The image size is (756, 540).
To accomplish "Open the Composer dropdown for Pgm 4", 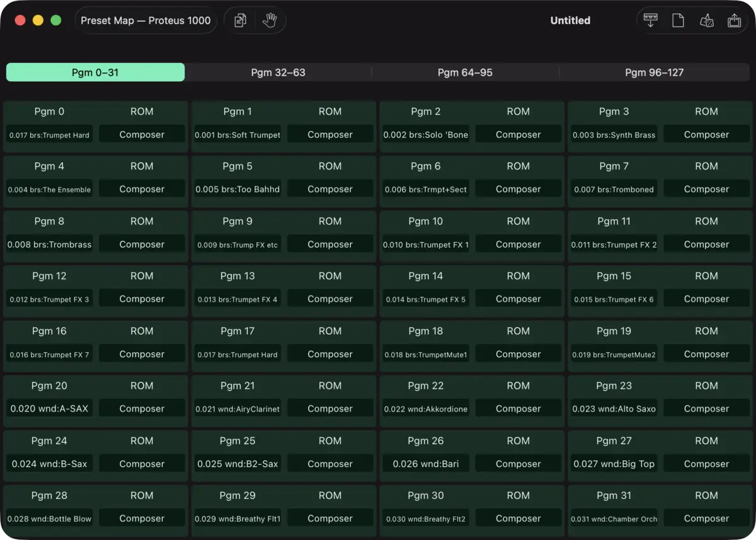I will click(142, 190).
